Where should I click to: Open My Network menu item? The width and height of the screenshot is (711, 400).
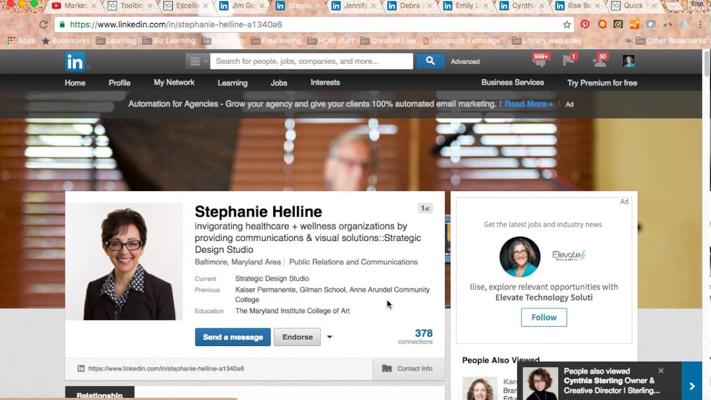tap(174, 83)
